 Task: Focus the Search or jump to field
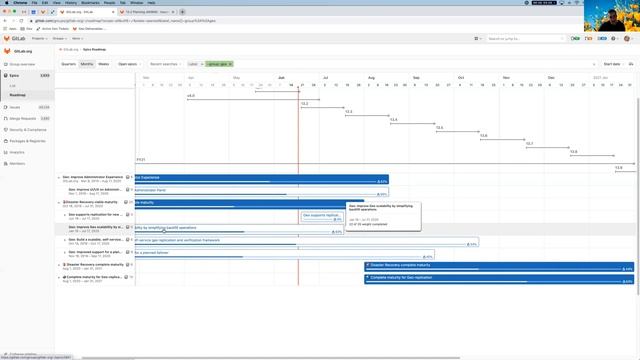pos(525,38)
